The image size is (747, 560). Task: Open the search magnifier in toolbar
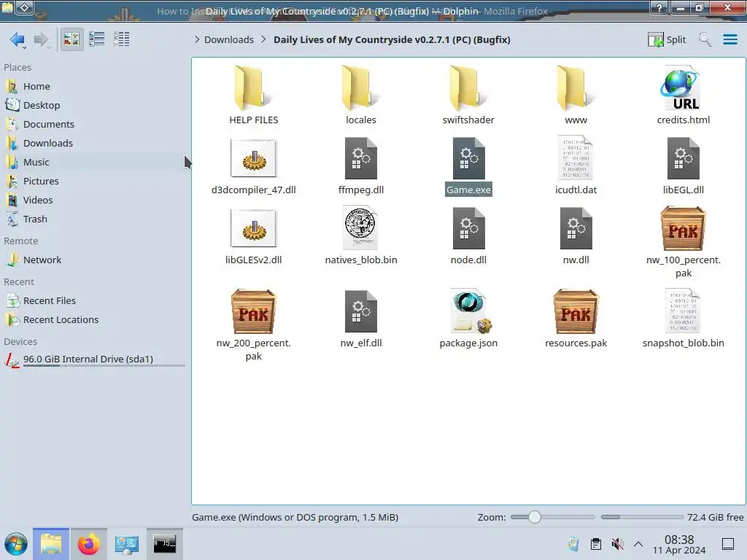(x=705, y=39)
